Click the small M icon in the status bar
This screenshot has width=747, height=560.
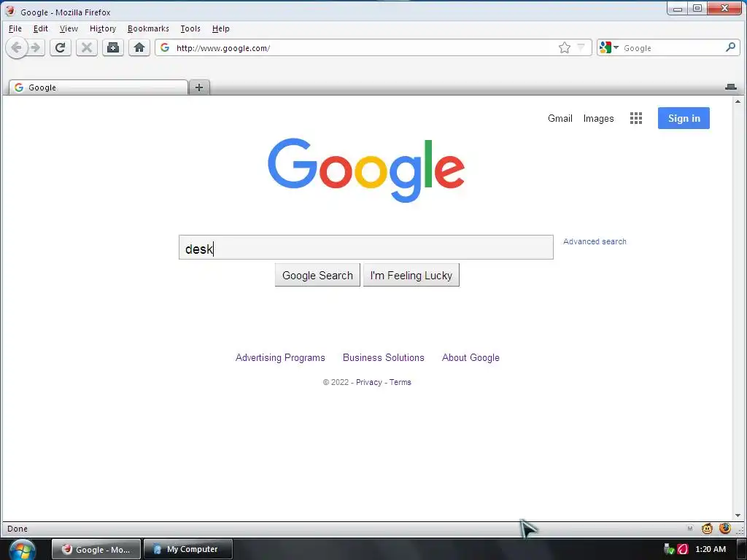pyautogui.click(x=690, y=529)
